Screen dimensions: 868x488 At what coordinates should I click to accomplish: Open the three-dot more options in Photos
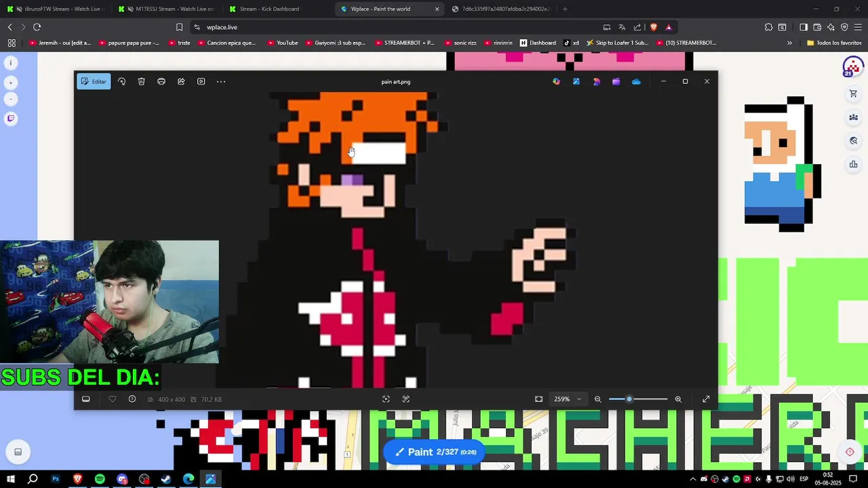point(221,81)
